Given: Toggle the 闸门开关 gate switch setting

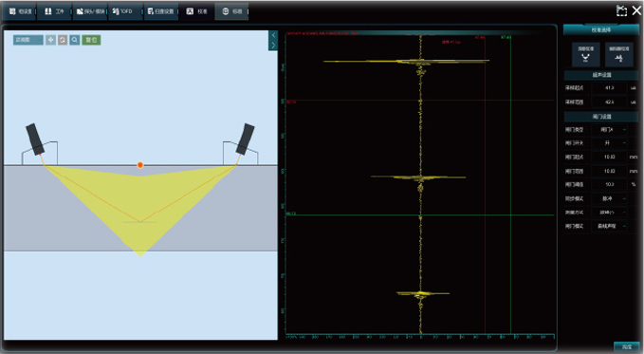Looking at the screenshot, I should [609, 143].
